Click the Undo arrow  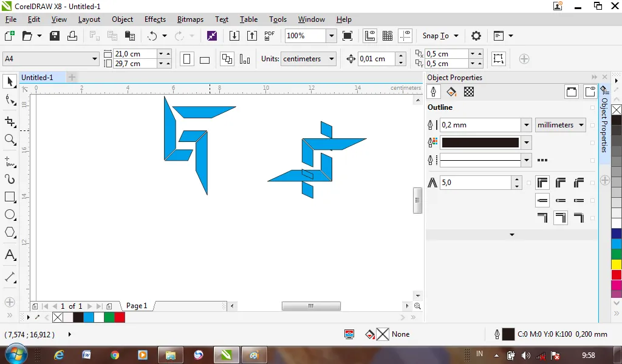[152, 36]
